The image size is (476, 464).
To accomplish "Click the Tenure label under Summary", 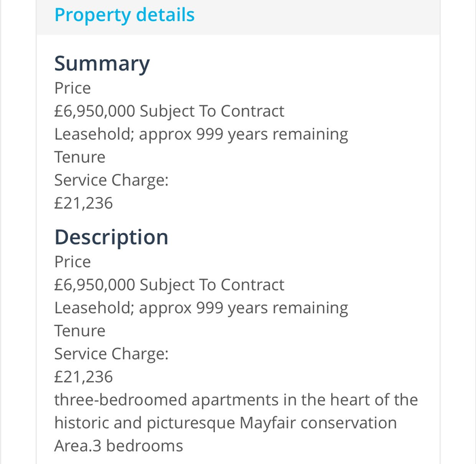I will point(80,157).
